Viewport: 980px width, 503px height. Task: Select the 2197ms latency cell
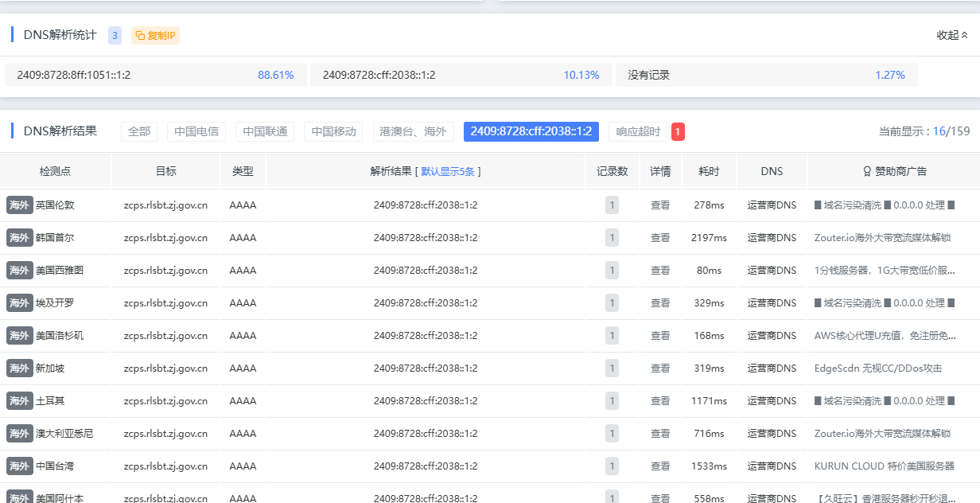point(709,238)
